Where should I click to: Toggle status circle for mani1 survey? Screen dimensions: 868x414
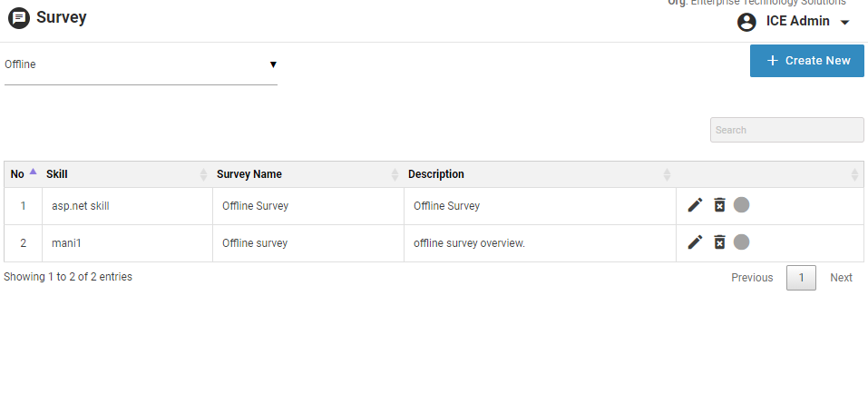click(x=741, y=241)
